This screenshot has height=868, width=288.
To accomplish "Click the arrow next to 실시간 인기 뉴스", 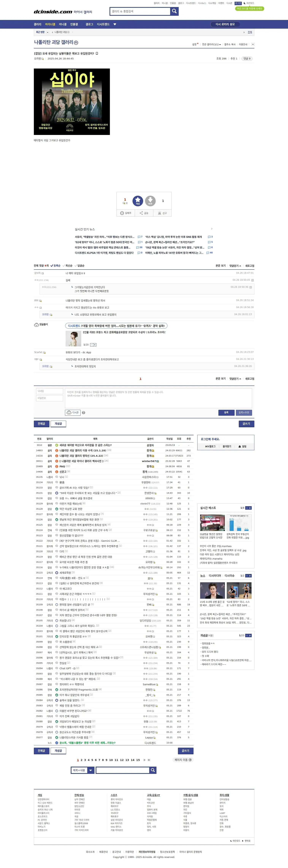I will (212, 229).
